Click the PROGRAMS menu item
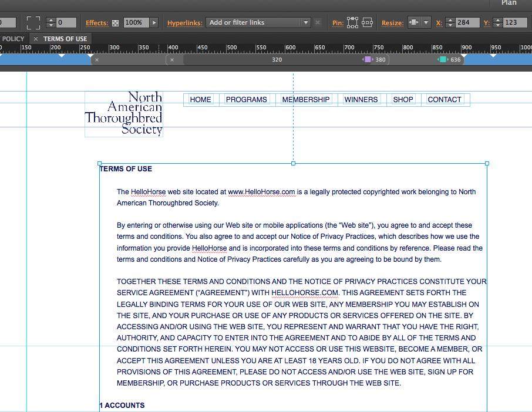This screenshot has height=412, width=532. click(246, 100)
